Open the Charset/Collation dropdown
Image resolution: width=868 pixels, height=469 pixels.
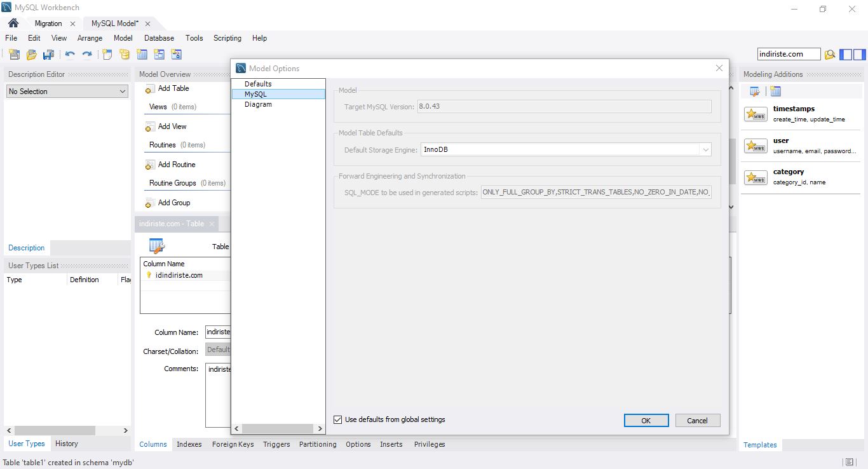coord(218,350)
